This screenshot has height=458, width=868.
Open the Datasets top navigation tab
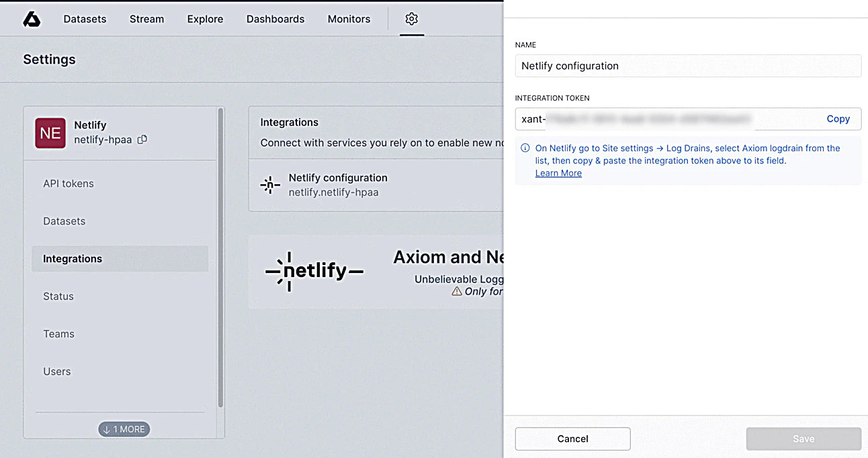tap(85, 19)
